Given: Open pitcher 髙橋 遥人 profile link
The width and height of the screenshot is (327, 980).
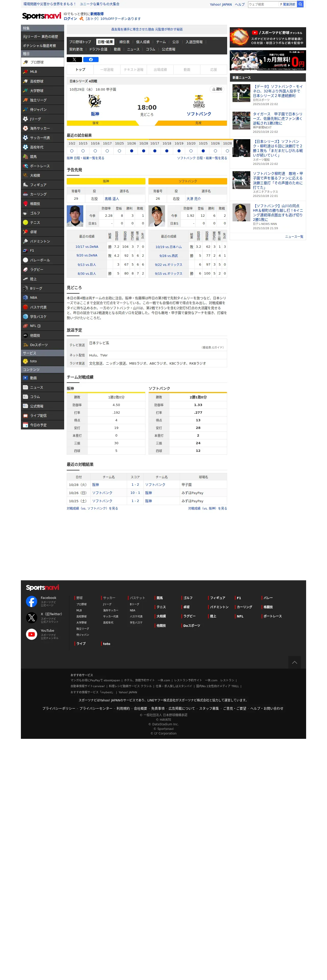Looking at the screenshot, I should coord(112,199).
